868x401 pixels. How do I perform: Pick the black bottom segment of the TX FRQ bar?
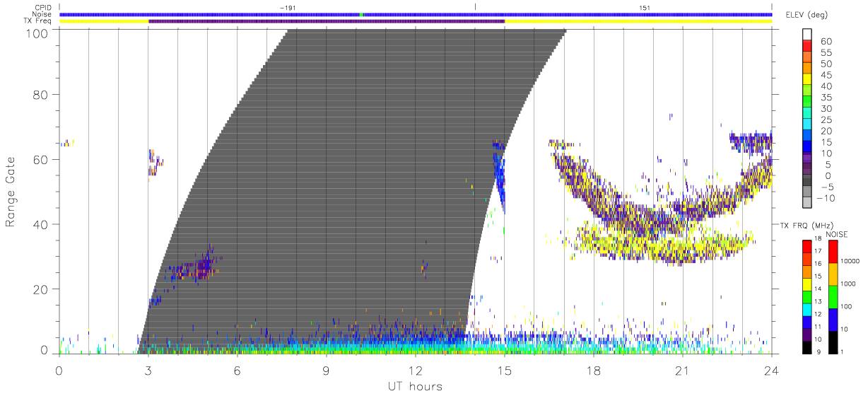pos(807,347)
